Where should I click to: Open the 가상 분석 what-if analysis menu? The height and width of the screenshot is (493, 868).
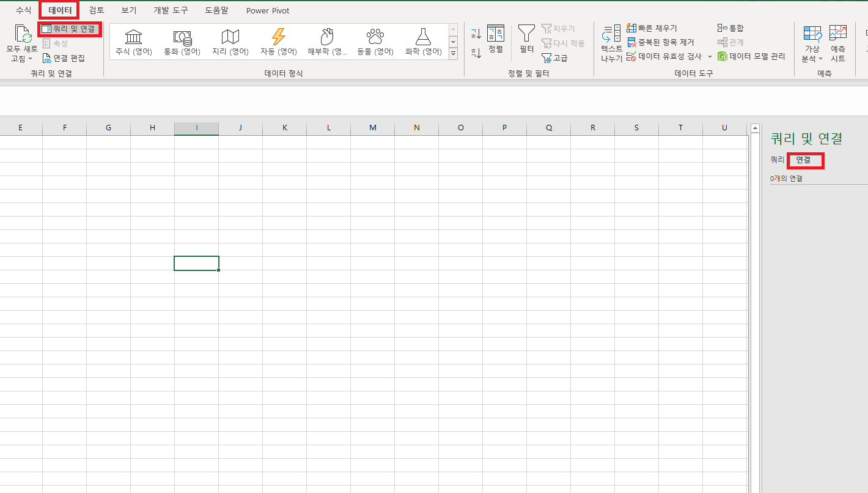[x=812, y=44]
